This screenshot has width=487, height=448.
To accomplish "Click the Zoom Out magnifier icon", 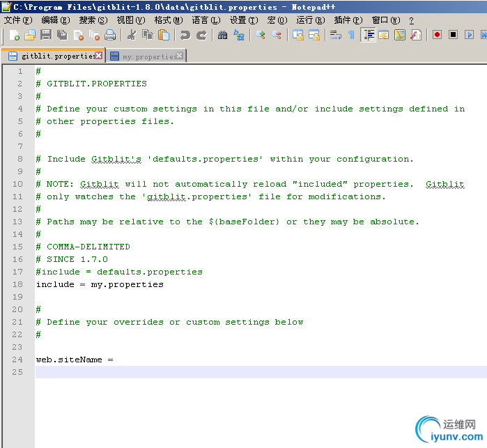I will [277, 35].
